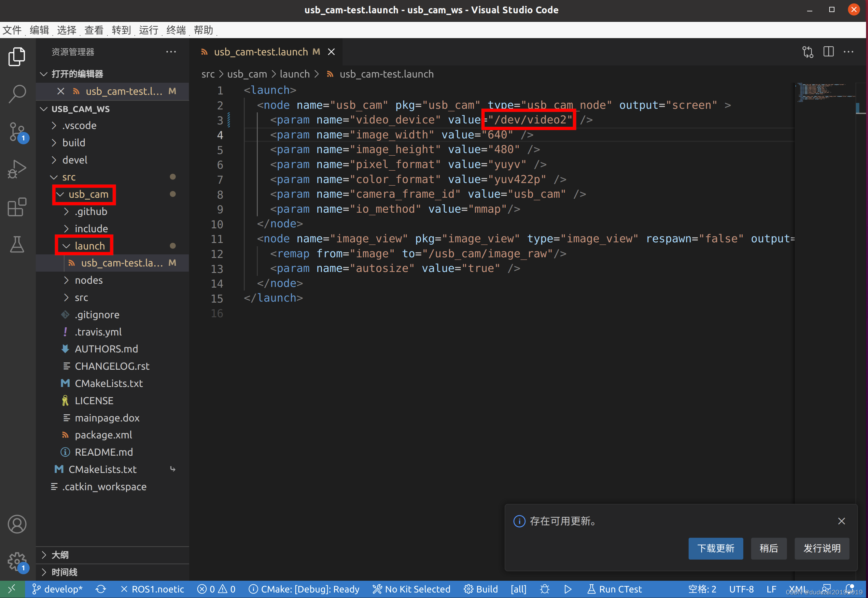Image resolution: width=868 pixels, height=598 pixels.
Task: Expand the 大纲 outline section
Action: [112, 555]
